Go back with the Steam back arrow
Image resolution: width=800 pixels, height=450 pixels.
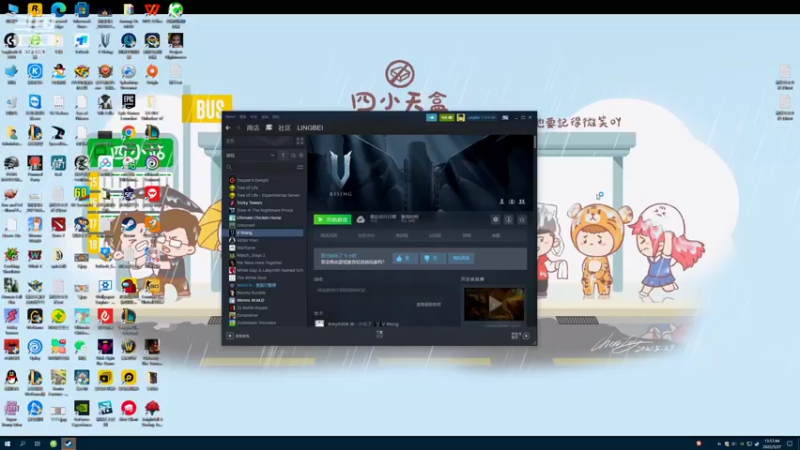[228, 128]
